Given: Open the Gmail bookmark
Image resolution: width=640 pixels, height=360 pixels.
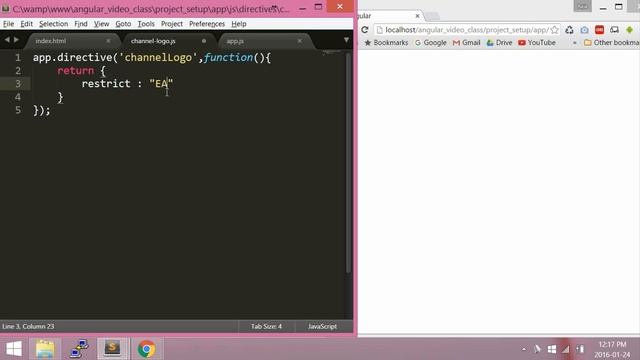Looking at the screenshot, I should [x=466, y=42].
